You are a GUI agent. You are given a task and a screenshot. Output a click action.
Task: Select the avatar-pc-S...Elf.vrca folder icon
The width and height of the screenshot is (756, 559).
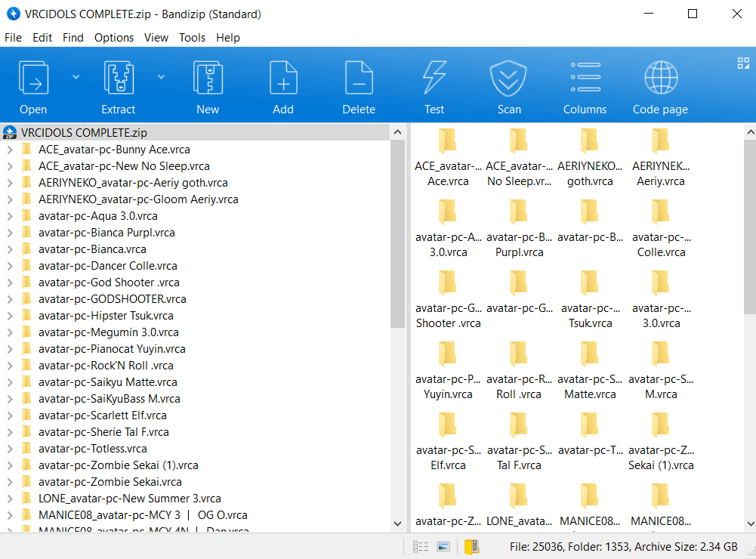coord(448,425)
